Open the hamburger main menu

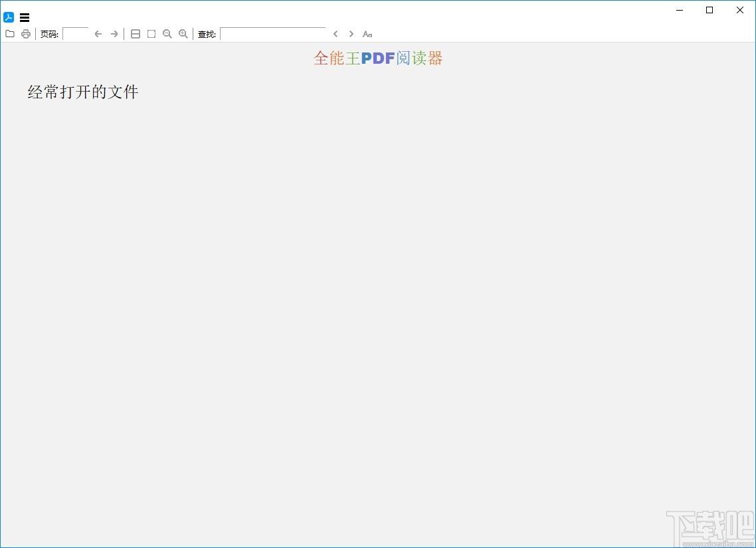coord(25,18)
